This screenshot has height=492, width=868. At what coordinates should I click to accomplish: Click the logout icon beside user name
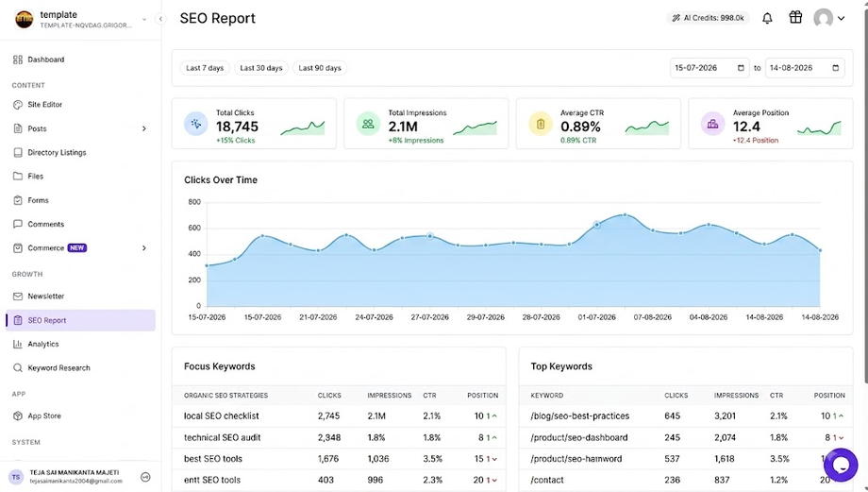[145, 477]
